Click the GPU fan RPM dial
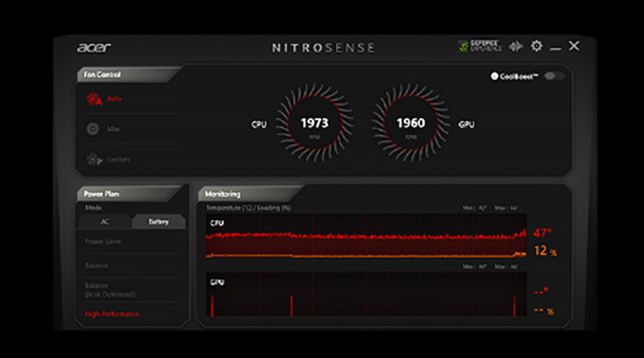644x358 pixels. coord(411,124)
